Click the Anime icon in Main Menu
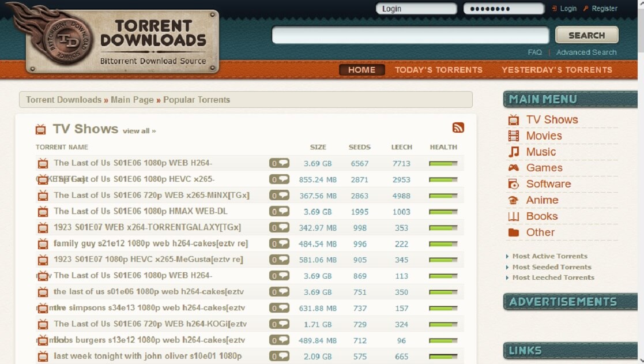The width and height of the screenshot is (644, 364). pos(513,200)
